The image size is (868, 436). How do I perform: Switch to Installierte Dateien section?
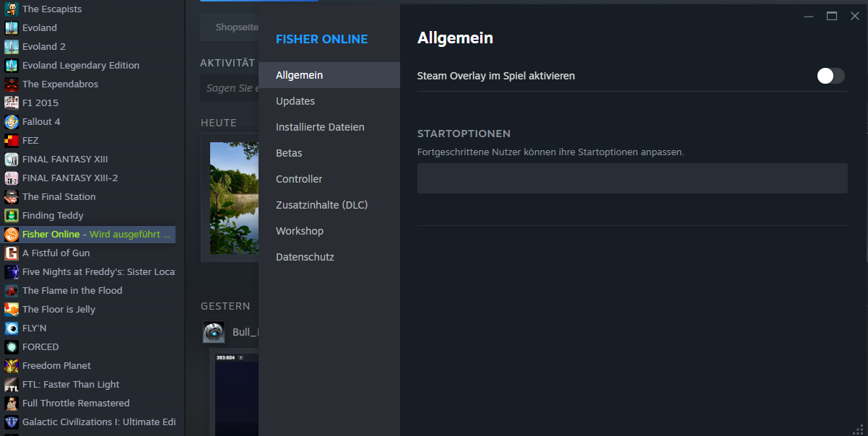click(x=320, y=127)
